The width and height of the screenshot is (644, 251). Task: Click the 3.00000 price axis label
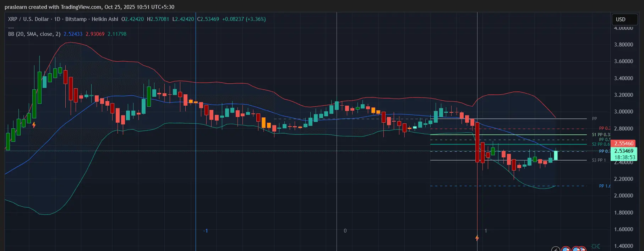(623, 112)
